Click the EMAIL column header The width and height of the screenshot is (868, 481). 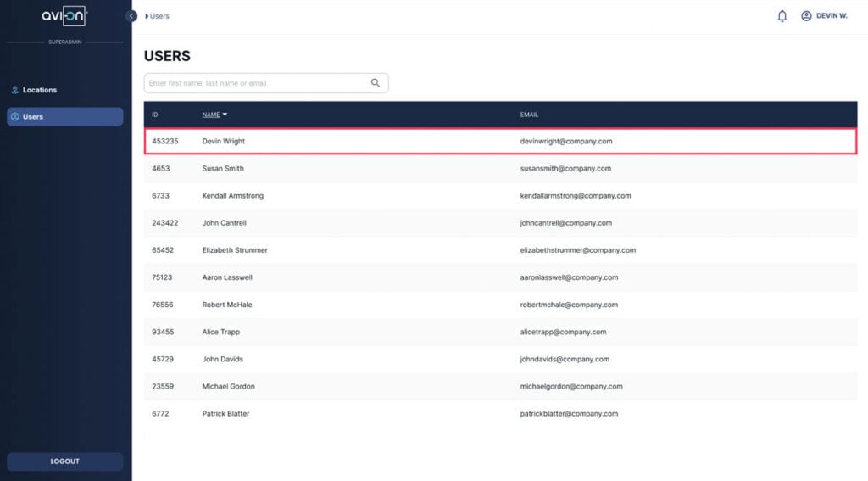(x=529, y=115)
